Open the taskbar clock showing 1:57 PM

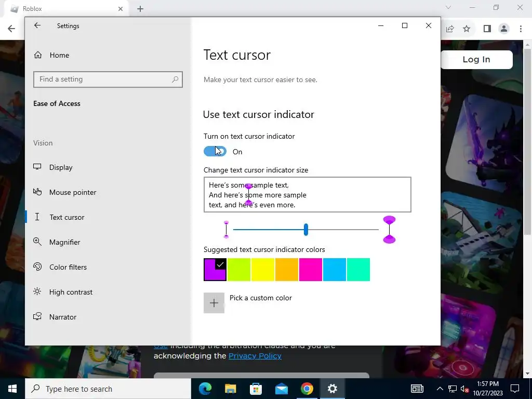[x=488, y=389]
